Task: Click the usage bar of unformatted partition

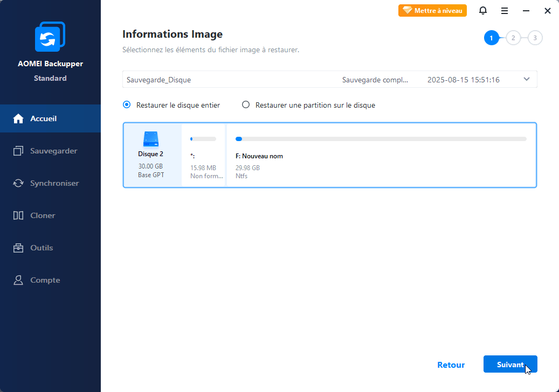Action: coord(203,139)
